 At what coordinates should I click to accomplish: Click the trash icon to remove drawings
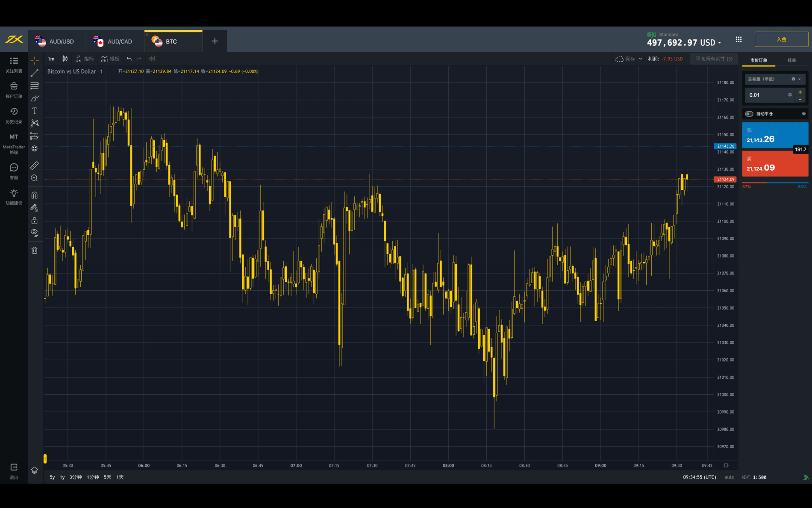point(35,250)
